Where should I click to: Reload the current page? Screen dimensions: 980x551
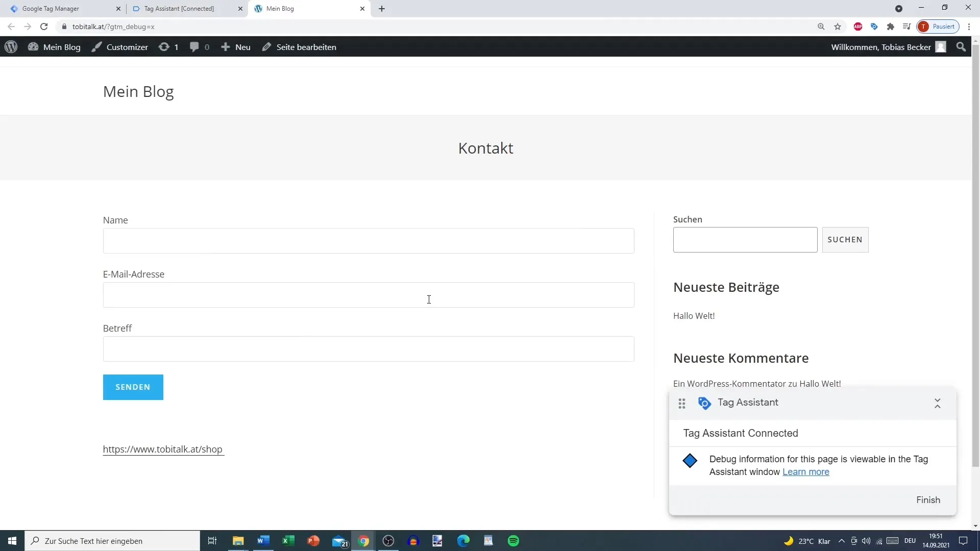44,27
